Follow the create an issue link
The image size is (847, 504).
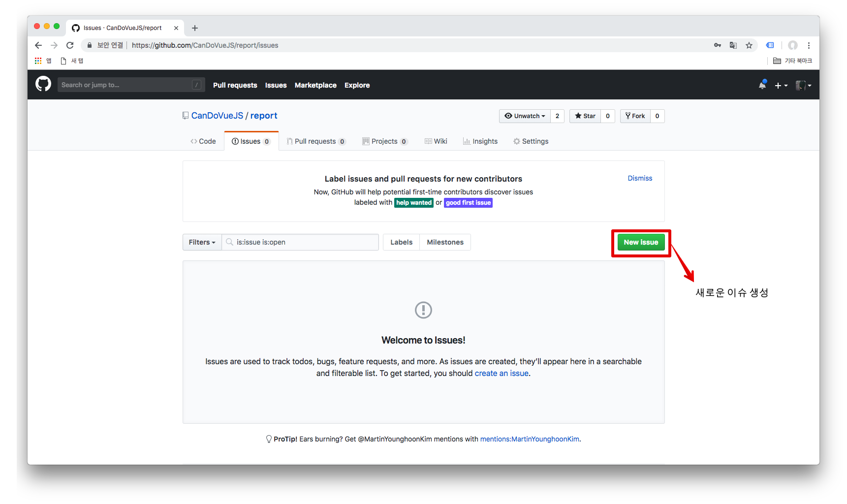pos(502,373)
